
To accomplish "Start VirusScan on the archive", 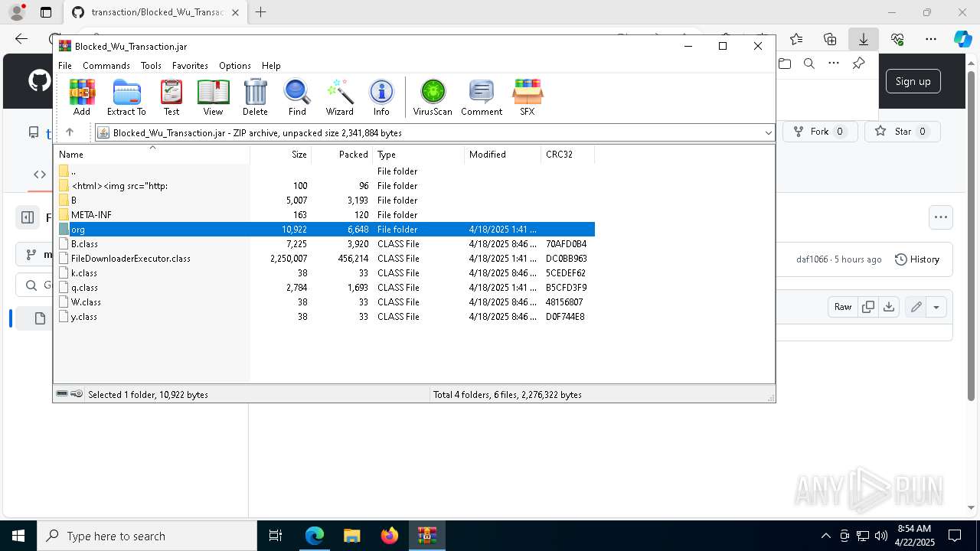I will (433, 97).
